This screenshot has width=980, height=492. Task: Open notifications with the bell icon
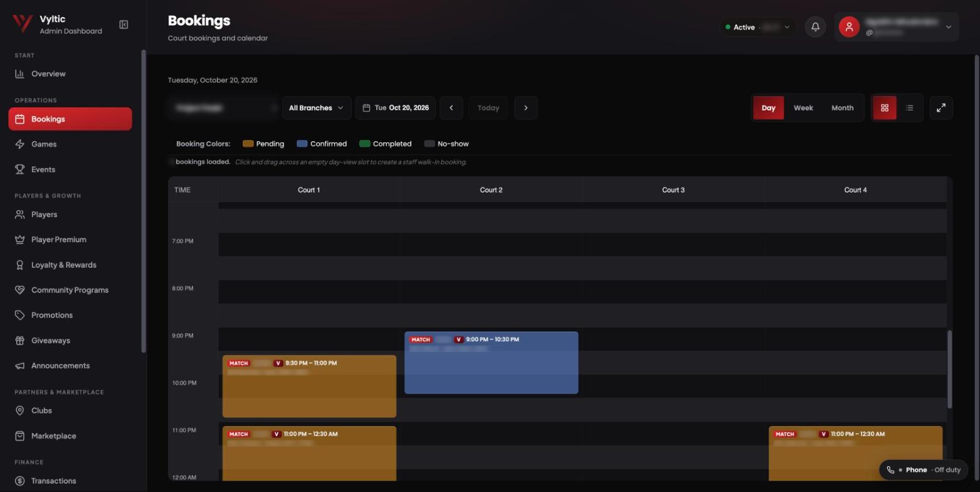(815, 27)
